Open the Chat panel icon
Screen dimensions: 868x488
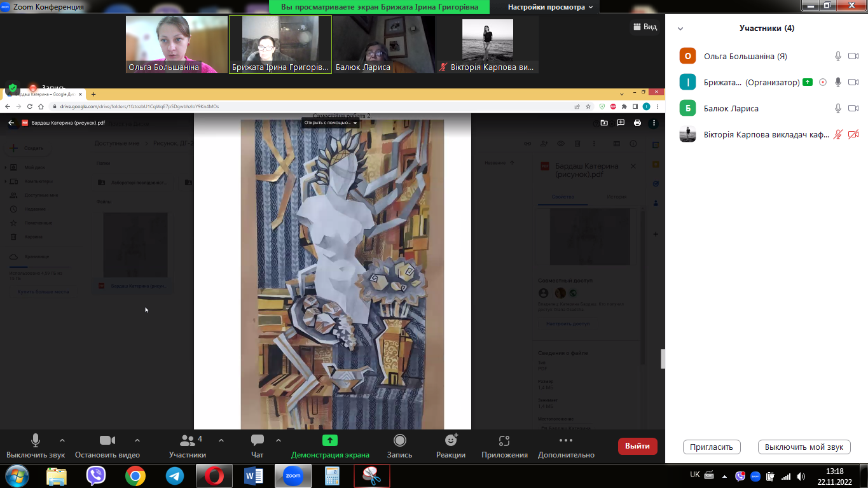click(x=258, y=441)
